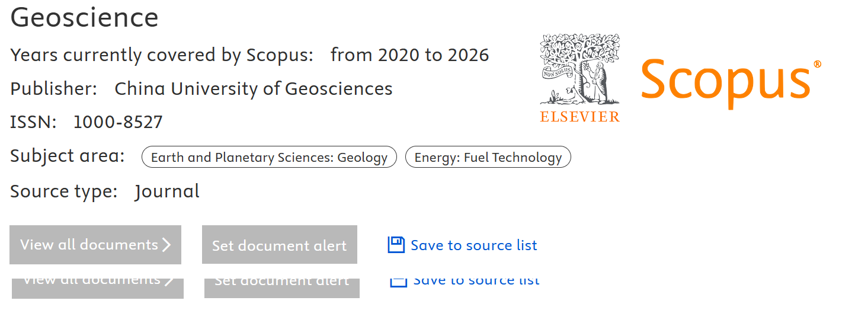The image size is (868, 310).
Task: Open View all documents
Action: [x=95, y=245]
